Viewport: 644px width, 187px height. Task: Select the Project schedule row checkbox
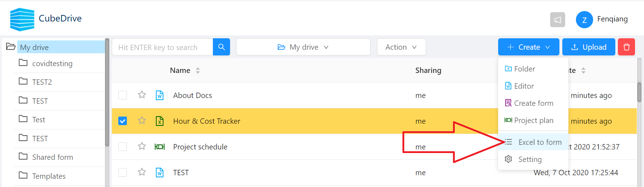click(x=123, y=147)
